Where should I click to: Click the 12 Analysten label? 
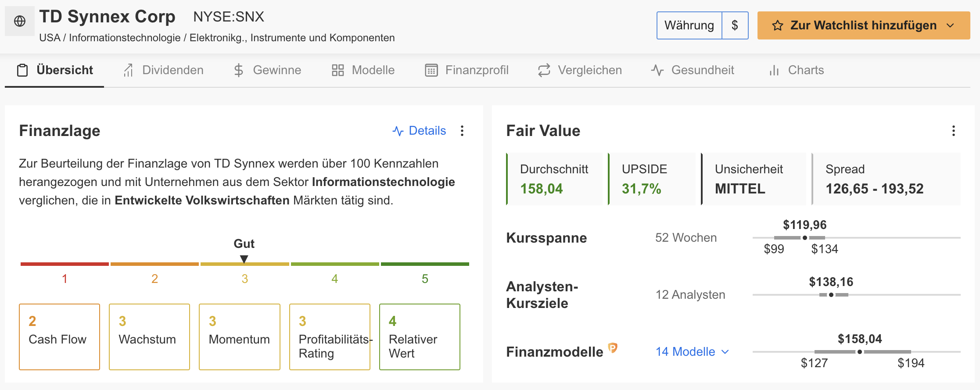pos(690,295)
